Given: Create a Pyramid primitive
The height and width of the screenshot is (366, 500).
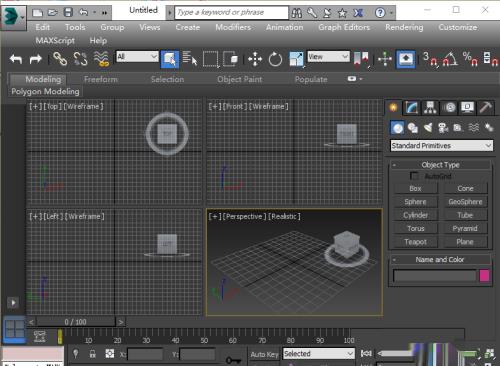Looking at the screenshot, I should [x=465, y=228].
